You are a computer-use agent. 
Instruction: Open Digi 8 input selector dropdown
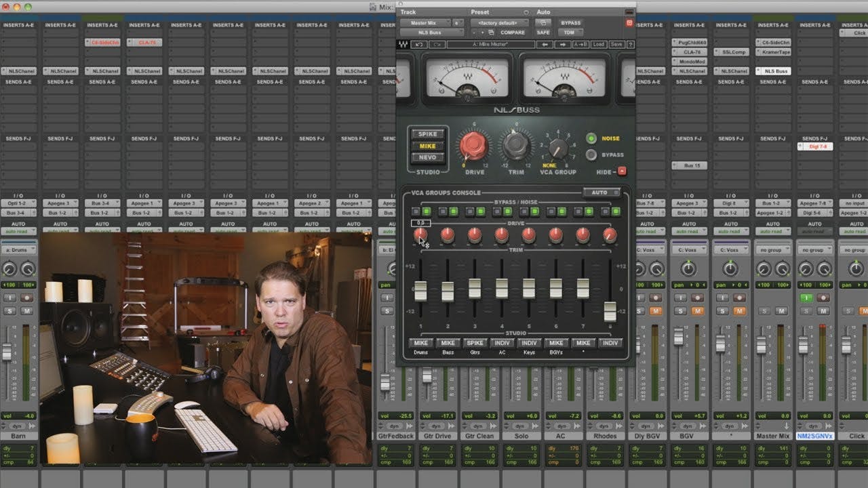[x=731, y=203]
